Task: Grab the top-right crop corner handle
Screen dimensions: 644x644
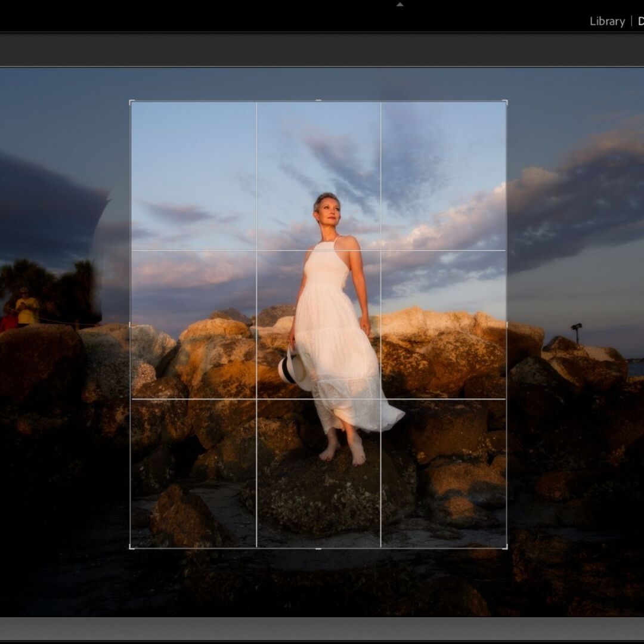Action: (506, 101)
